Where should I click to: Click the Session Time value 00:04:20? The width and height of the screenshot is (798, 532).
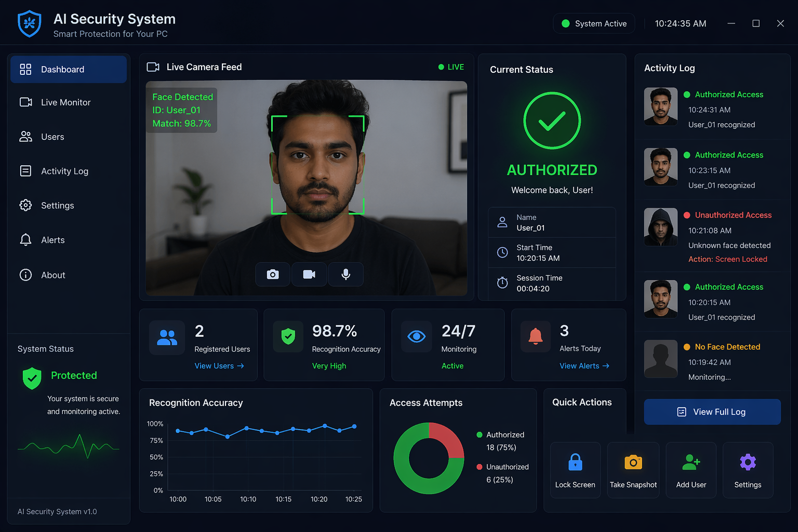[533, 289]
